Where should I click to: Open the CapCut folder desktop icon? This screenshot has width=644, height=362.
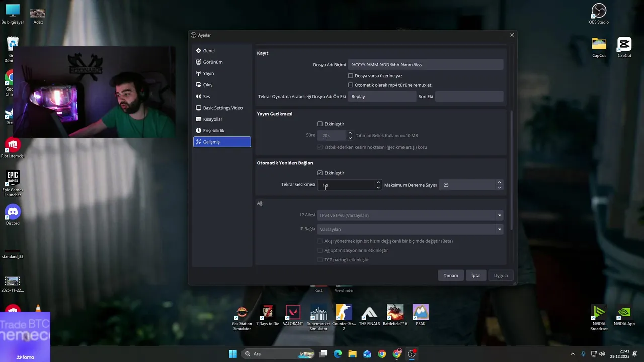(x=599, y=47)
